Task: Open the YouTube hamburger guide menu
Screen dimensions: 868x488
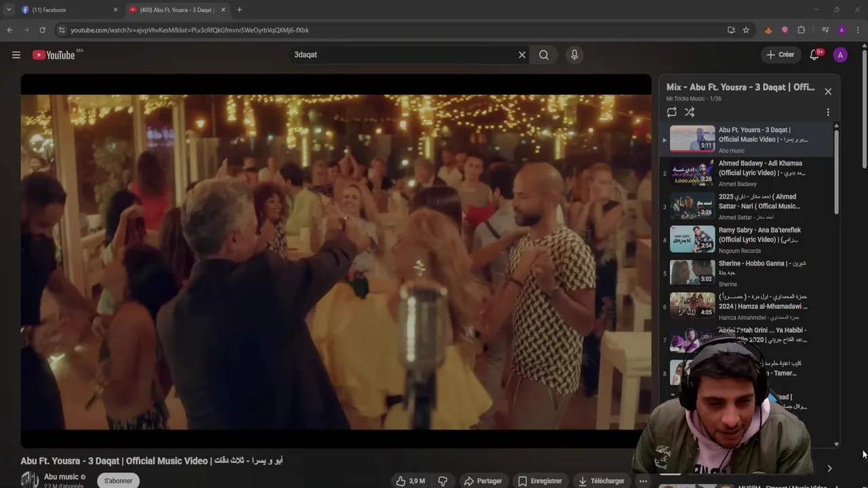Action: (x=16, y=55)
